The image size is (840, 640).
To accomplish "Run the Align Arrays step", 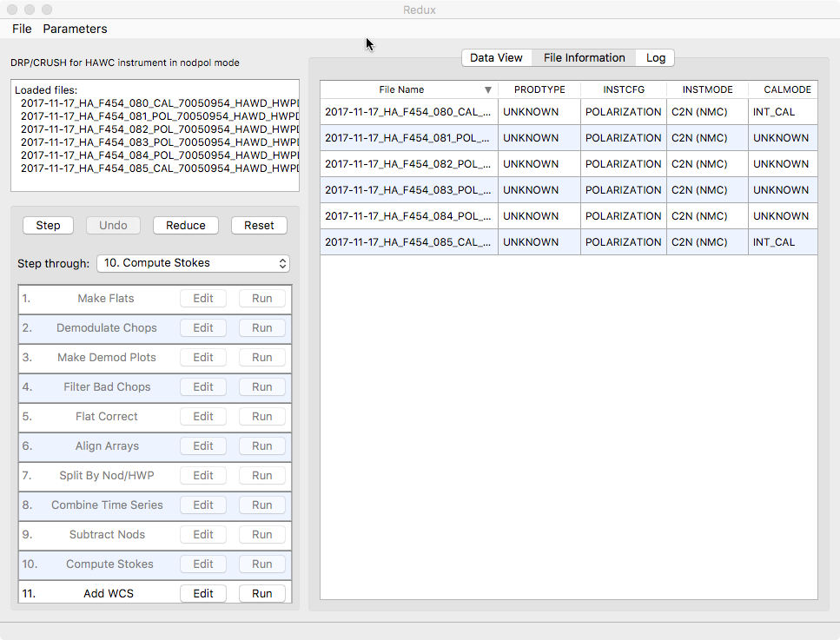I will (x=262, y=445).
